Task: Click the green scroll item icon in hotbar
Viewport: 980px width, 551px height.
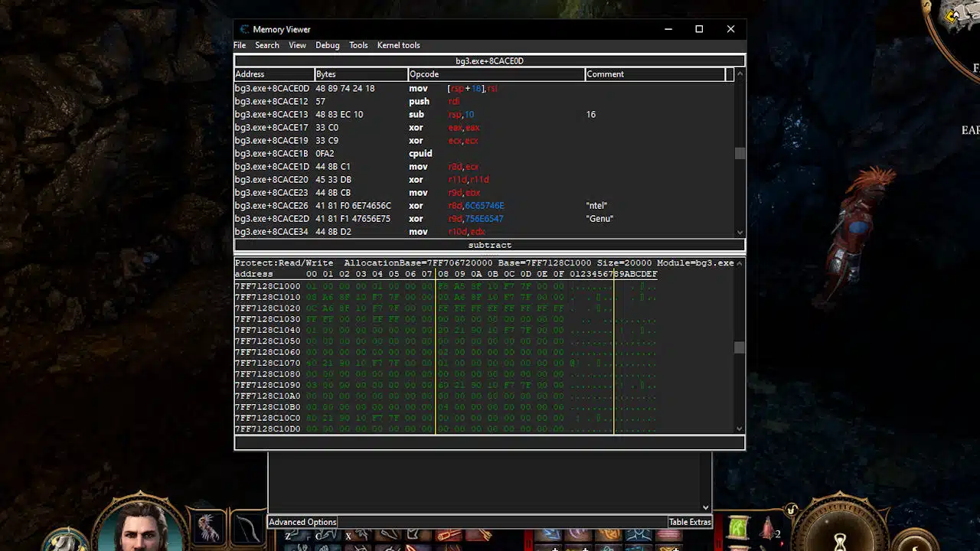Action: [x=738, y=528]
